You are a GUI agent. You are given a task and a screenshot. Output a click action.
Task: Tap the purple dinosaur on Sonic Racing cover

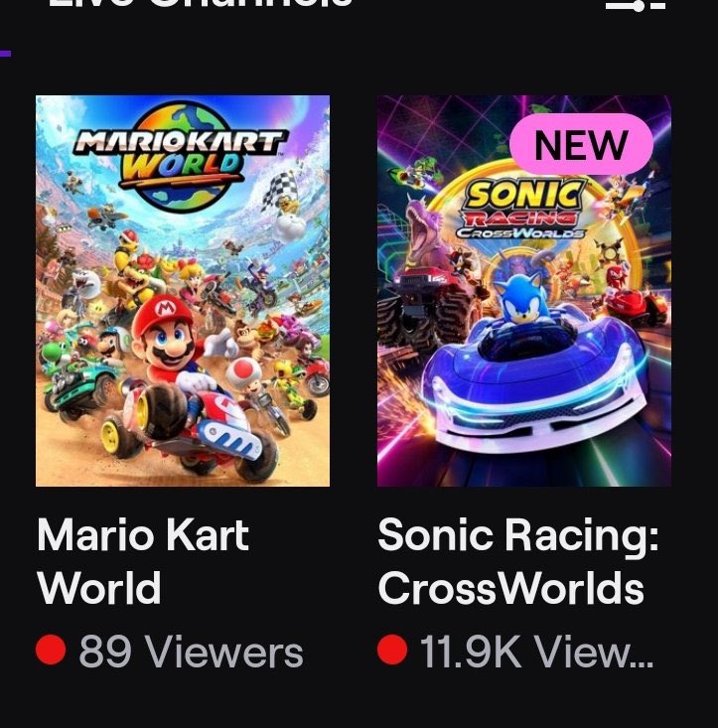[x=425, y=230]
